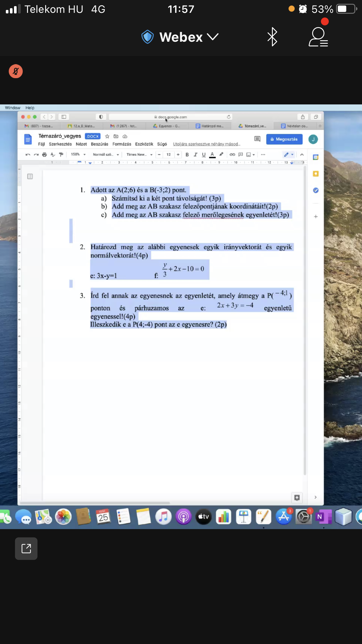Open the comment history icon
The height and width of the screenshot is (644, 362).
(x=257, y=139)
